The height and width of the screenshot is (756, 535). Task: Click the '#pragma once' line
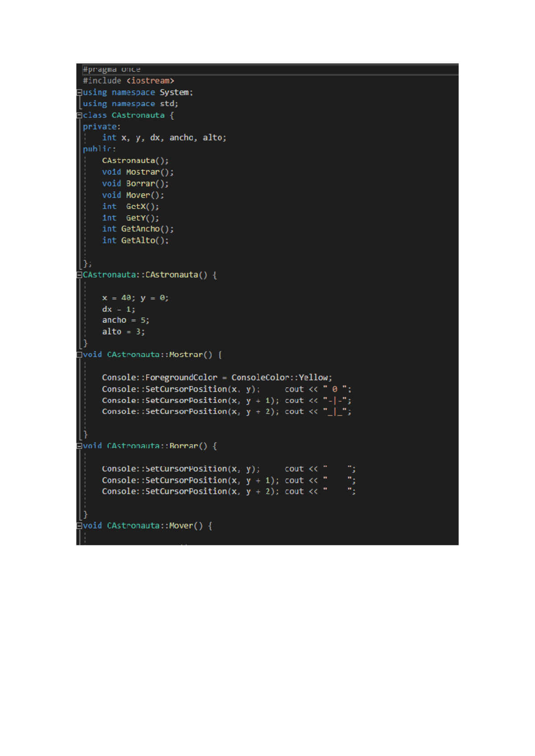[111, 70]
